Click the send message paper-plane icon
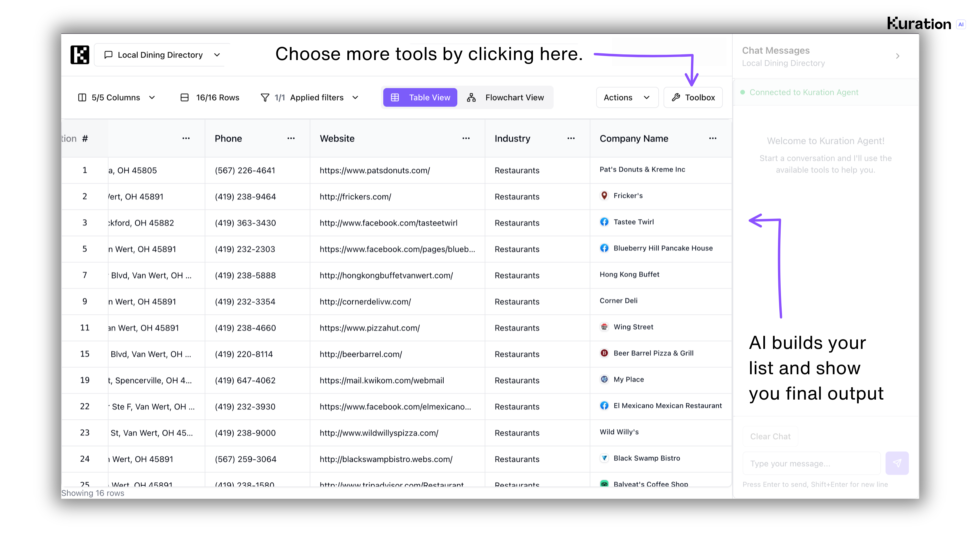 pos(897,463)
